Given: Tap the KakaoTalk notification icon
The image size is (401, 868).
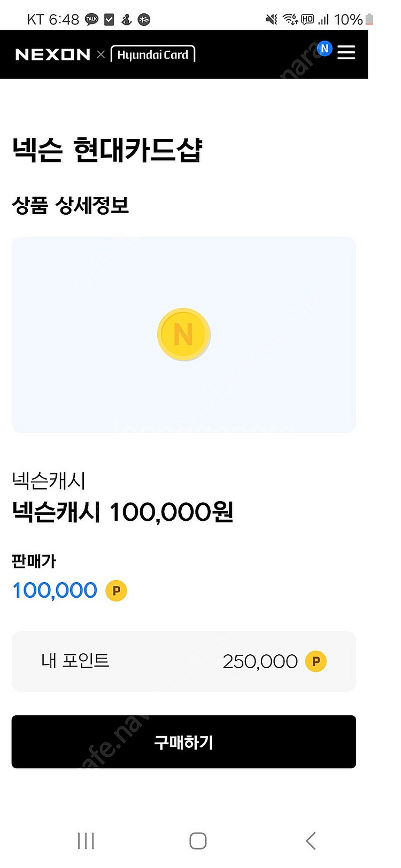Looking at the screenshot, I should click(x=91, y=20).
